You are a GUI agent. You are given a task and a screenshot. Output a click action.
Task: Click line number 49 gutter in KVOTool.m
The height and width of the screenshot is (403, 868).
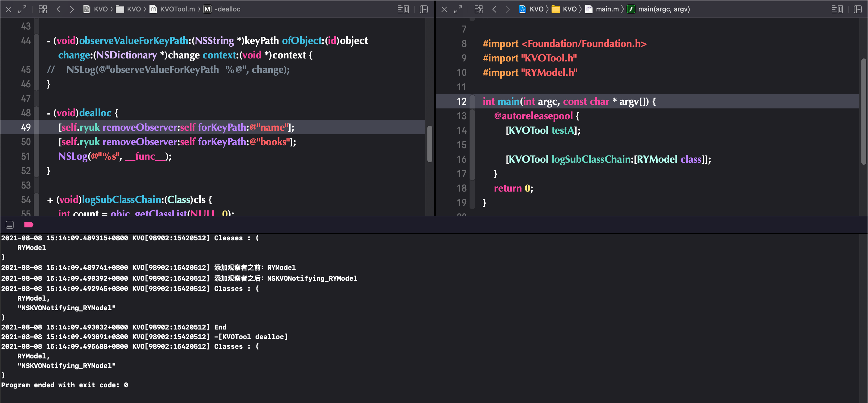pos(26,127)
